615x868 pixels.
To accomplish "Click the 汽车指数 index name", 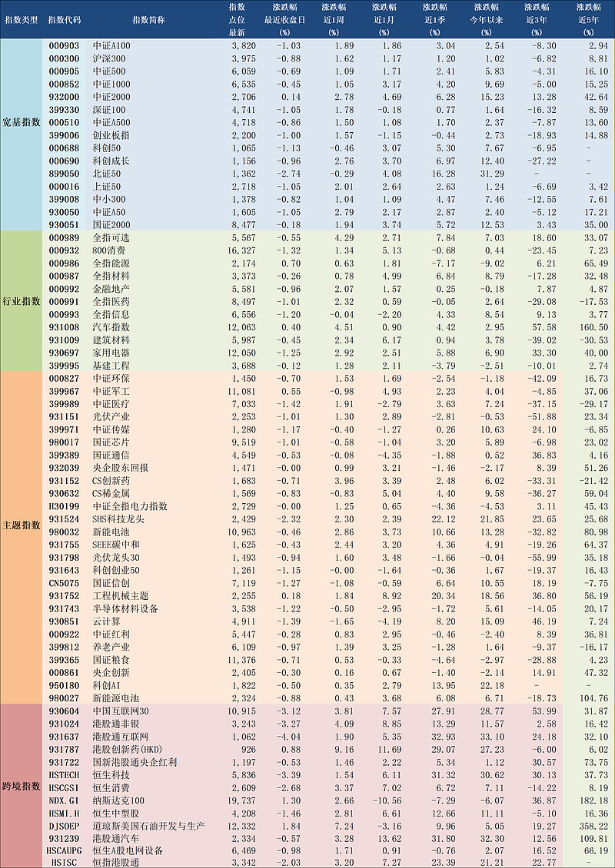I will 111,327.
